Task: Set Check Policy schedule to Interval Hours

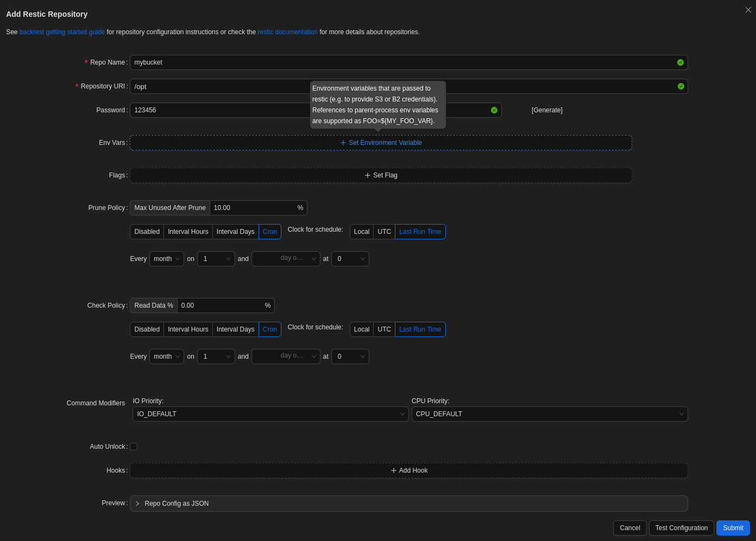Action: pyautogui.click(x=188, y=329)
